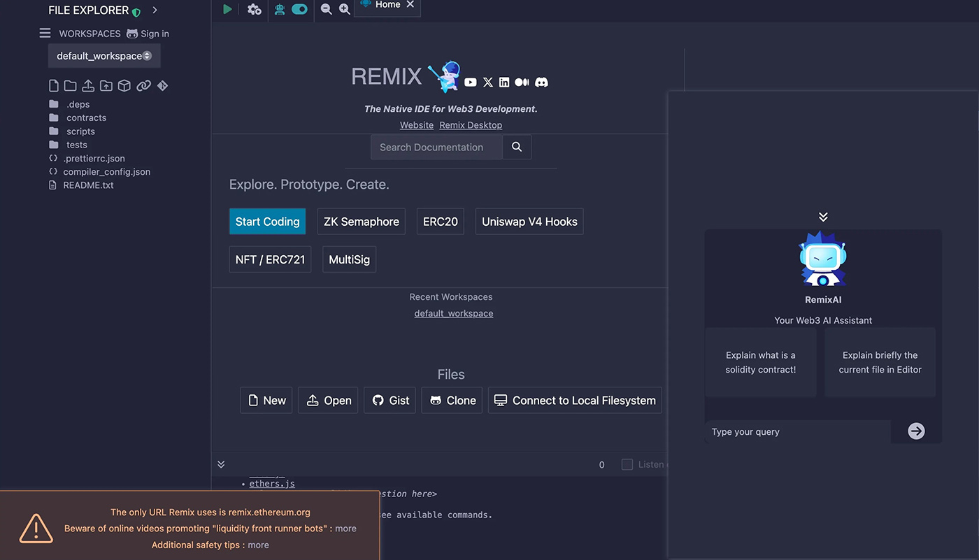Screen dimensions: 979x560
Task: Click the zoom in magnifier icon
Action: 345,9
